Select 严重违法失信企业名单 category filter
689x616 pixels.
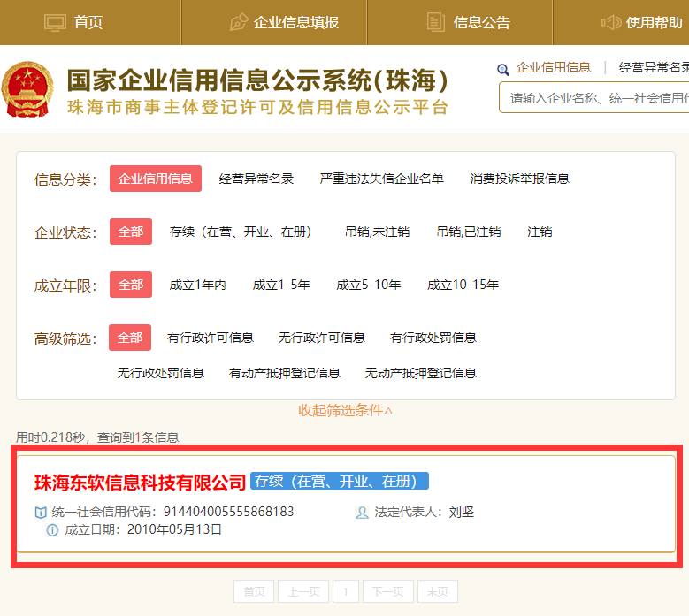[381, 179]
